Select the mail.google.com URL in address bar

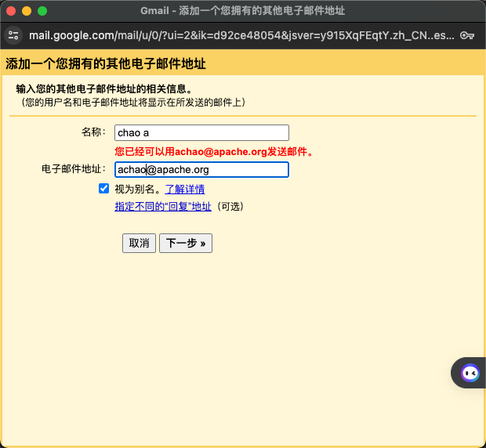(235, 35)
